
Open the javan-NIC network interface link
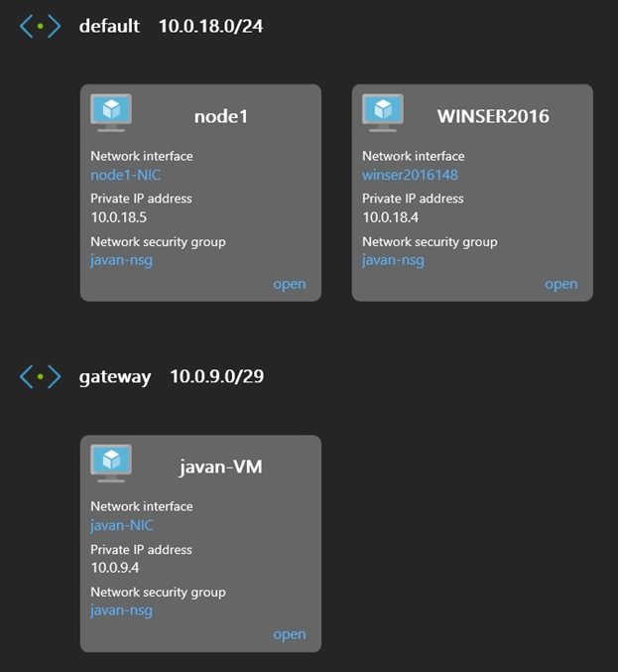click(122, 525)
